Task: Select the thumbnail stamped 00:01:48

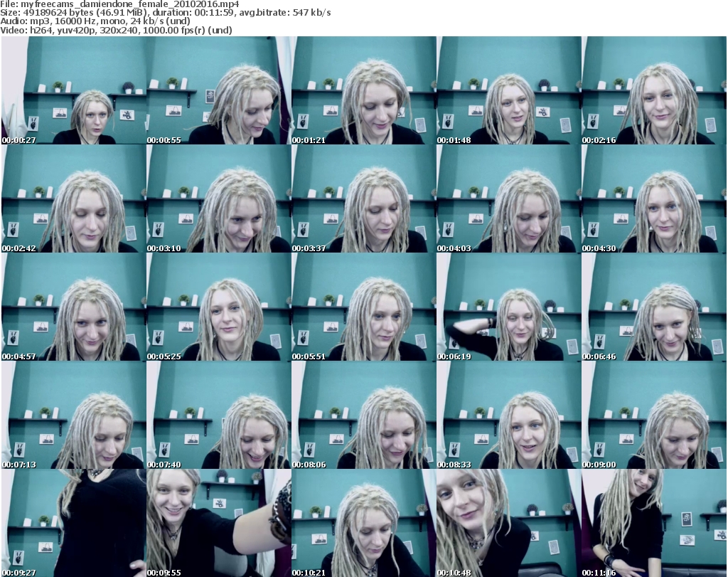Action: (509, 90)
